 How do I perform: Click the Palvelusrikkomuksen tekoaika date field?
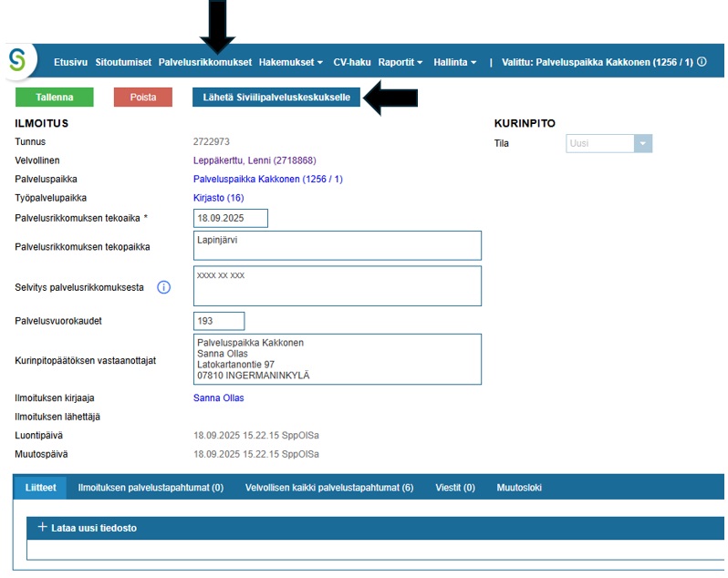(231, 218)
